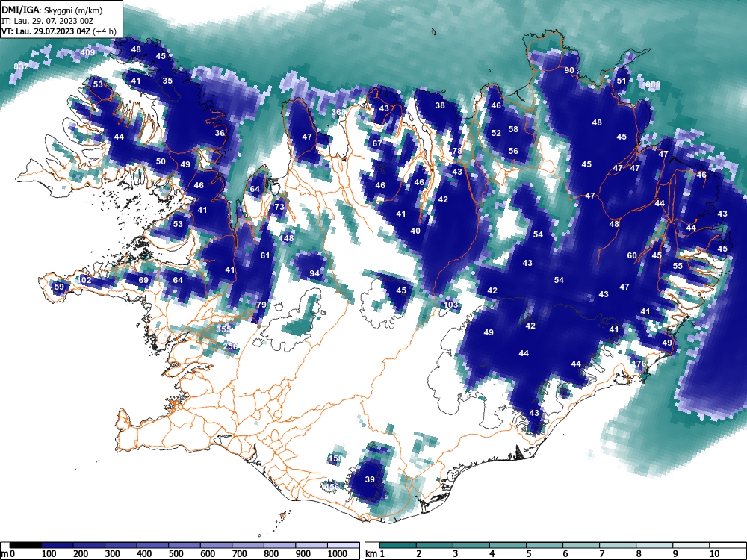This screenshot has height=560, width=747.
Task: Click the visibility value '40' on the map
Action: pyautogui.click(x=415, y=231)
